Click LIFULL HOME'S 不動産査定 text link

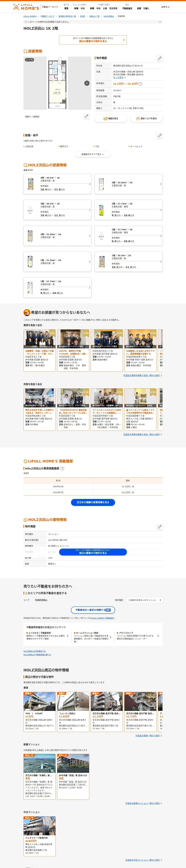pos(102,618)
